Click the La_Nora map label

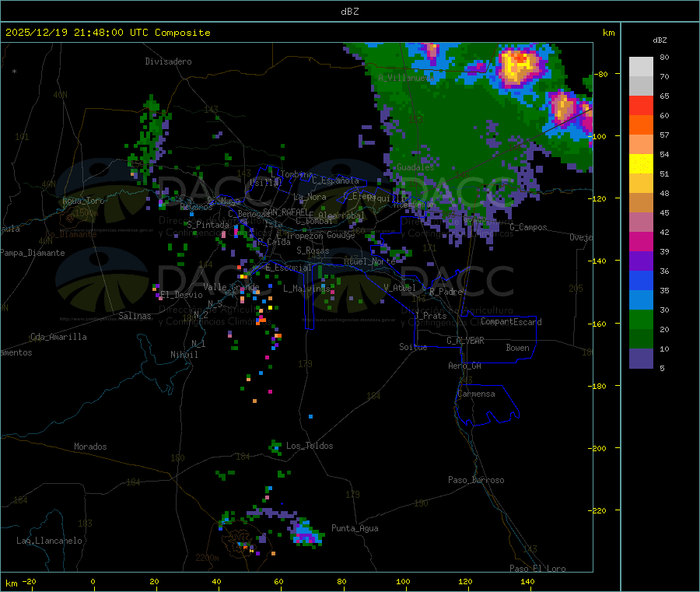coord(310,197)
